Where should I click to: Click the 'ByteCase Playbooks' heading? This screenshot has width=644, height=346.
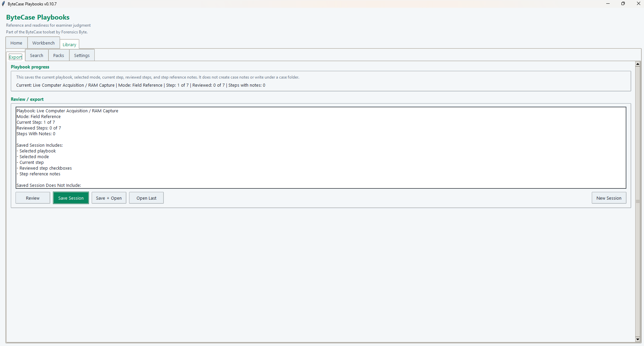pyautogui.click(x=38, y=17)
